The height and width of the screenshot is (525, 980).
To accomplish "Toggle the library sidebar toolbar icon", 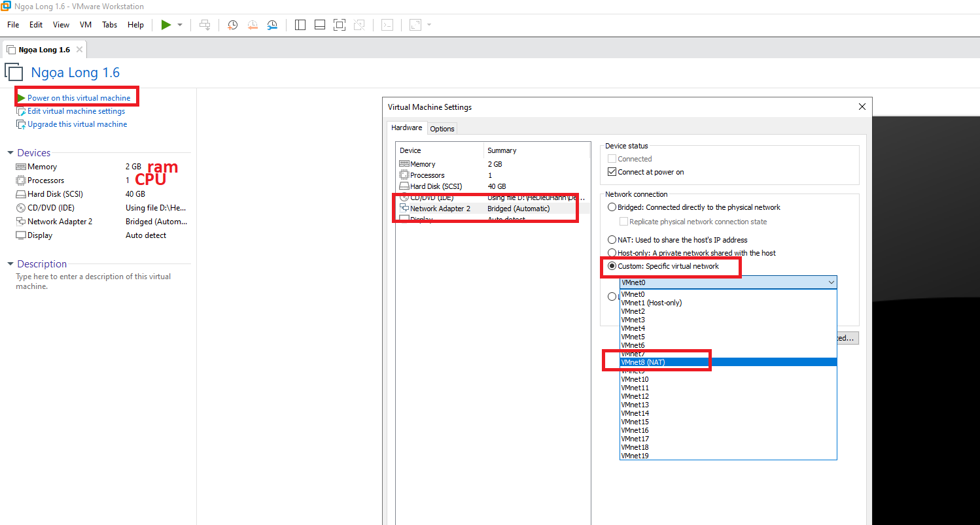I will (x=300, y=25).
